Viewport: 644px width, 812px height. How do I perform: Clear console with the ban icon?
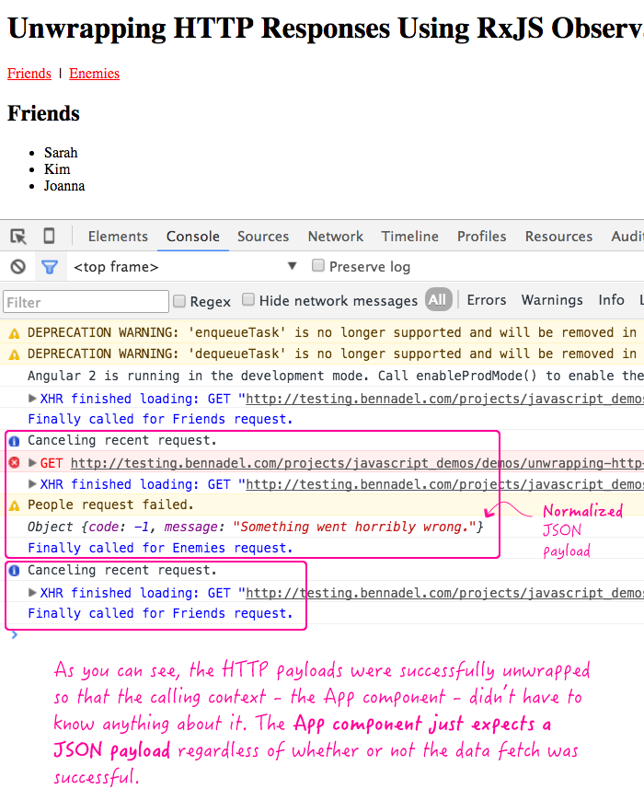(18, 267)
